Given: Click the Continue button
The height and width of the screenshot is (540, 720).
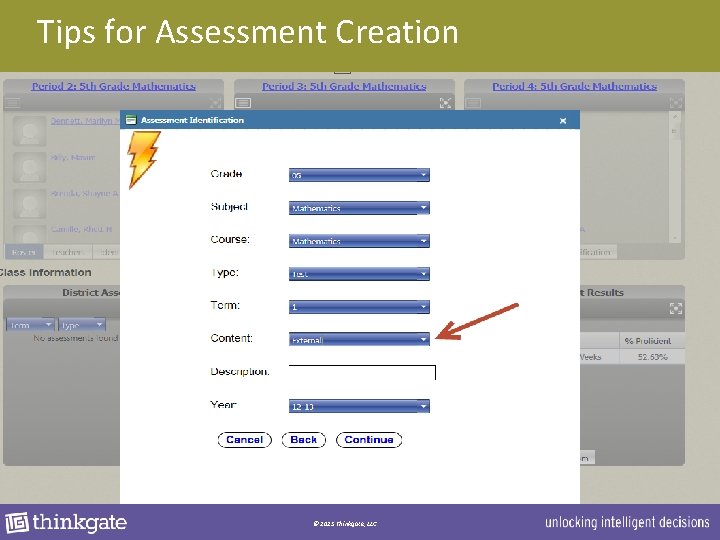Looking at the screenshot, I should [x=369, y=440].
